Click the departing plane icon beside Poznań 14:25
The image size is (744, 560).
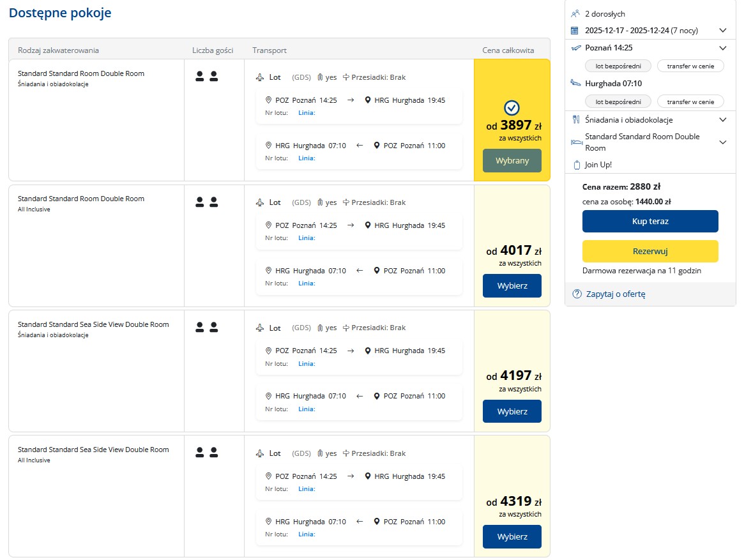coord(576,48)
